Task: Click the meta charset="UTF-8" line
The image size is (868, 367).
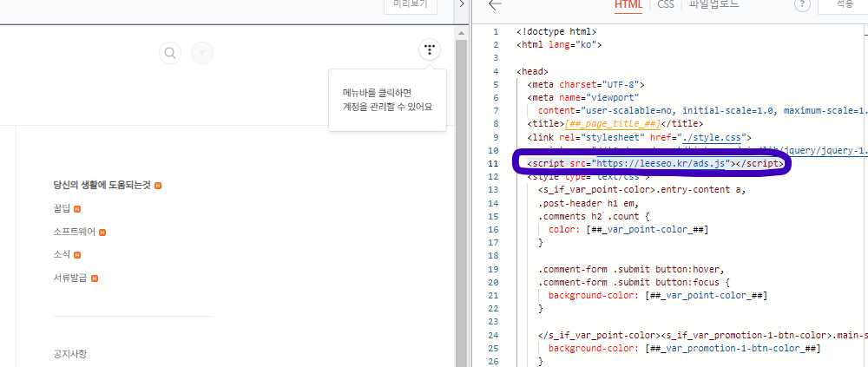Action: click(586, 85)
